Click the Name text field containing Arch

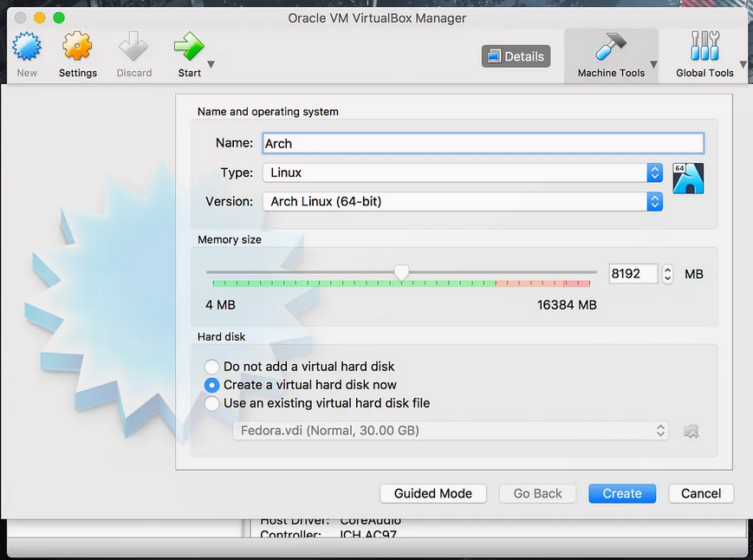click(x=483, y=143)
